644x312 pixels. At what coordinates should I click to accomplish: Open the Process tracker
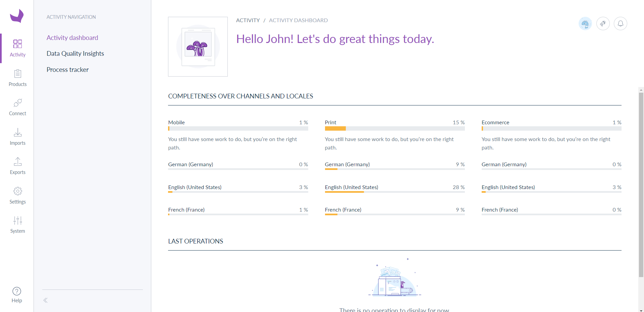67,70
